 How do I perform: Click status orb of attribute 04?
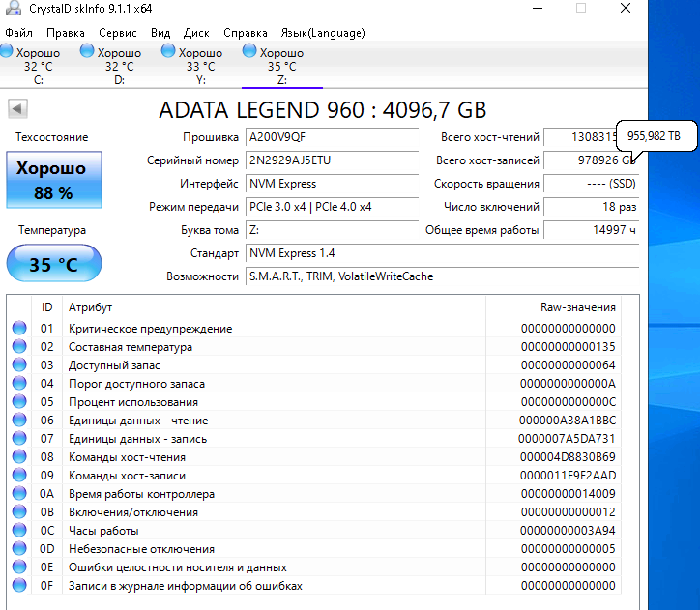pos(19,383)
